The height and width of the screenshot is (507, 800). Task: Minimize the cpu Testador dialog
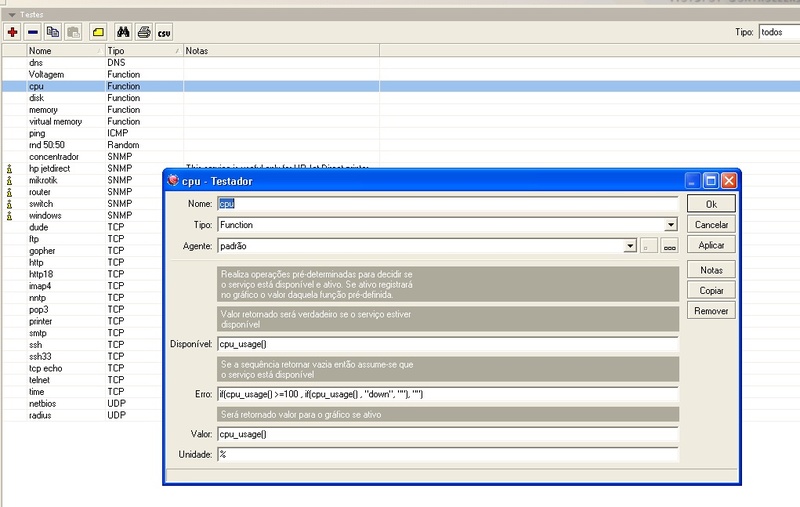pyautogui.click(x=692, y=181)
